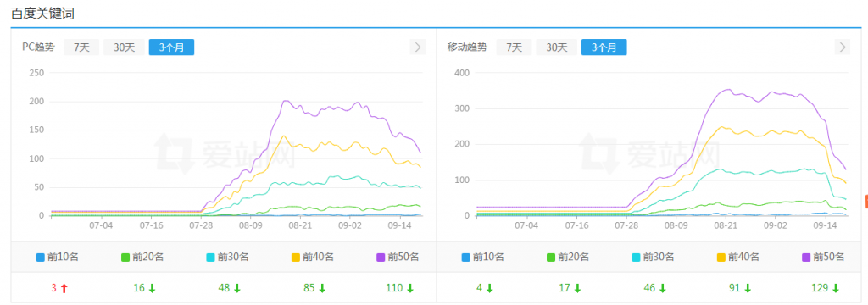This screenshot has height=305, width=868.
Task: Click the red up arrow beside 3
Action: (x=64, y=288)
